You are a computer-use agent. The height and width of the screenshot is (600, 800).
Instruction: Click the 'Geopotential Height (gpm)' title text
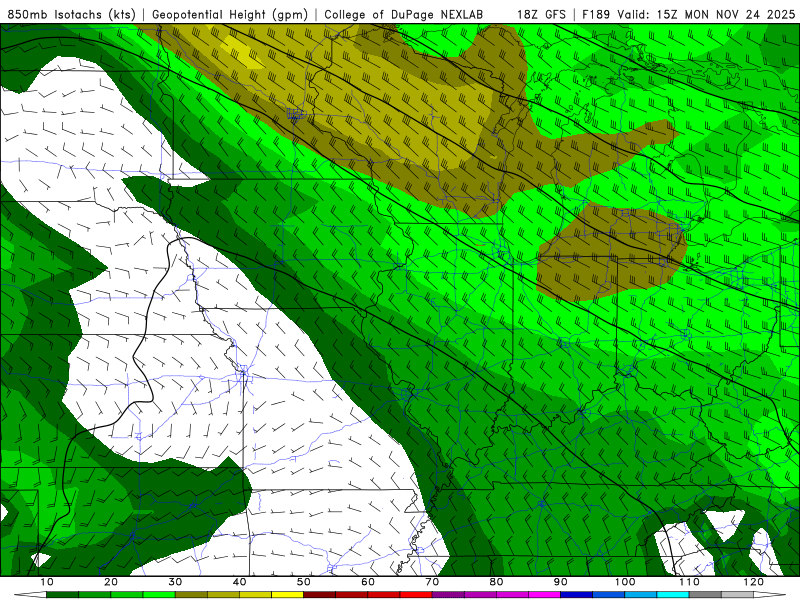tap(230, 14)
